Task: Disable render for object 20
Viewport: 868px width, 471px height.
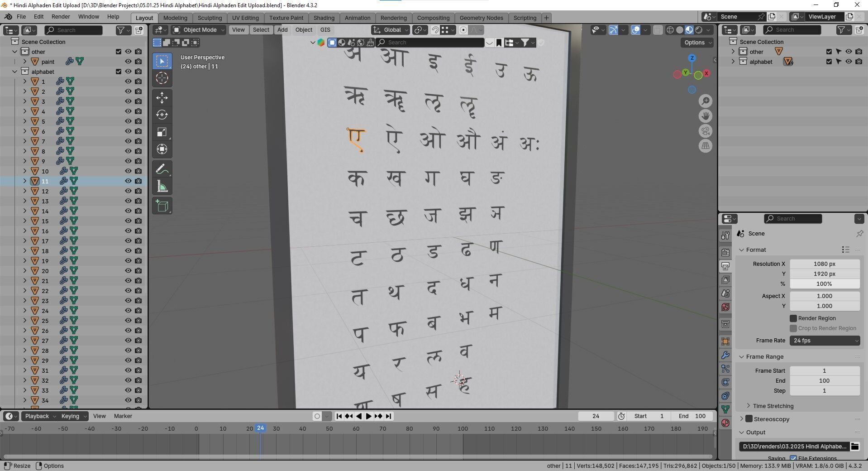Action: (x=138, y=271)
